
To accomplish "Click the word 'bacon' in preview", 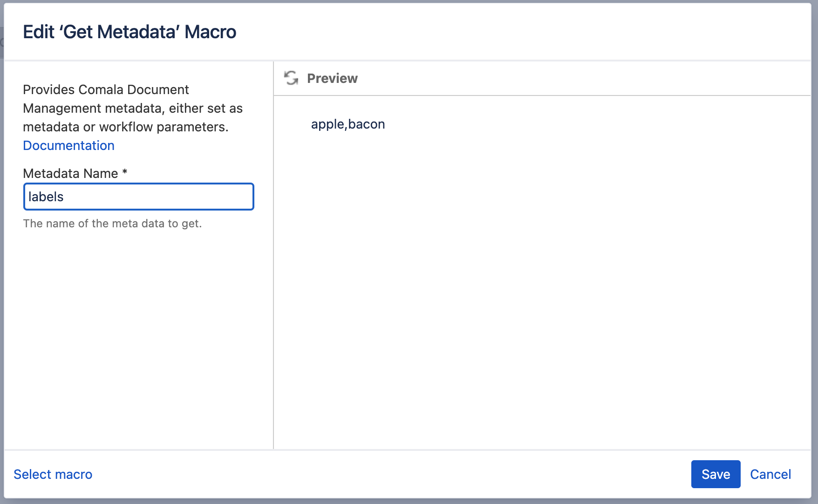I will point(367,124).
